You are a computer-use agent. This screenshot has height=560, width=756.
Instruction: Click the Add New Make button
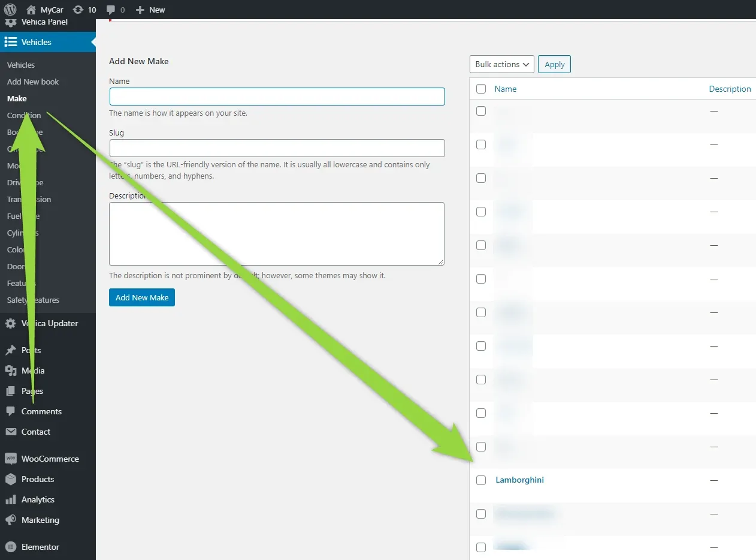tap(142, 297)
